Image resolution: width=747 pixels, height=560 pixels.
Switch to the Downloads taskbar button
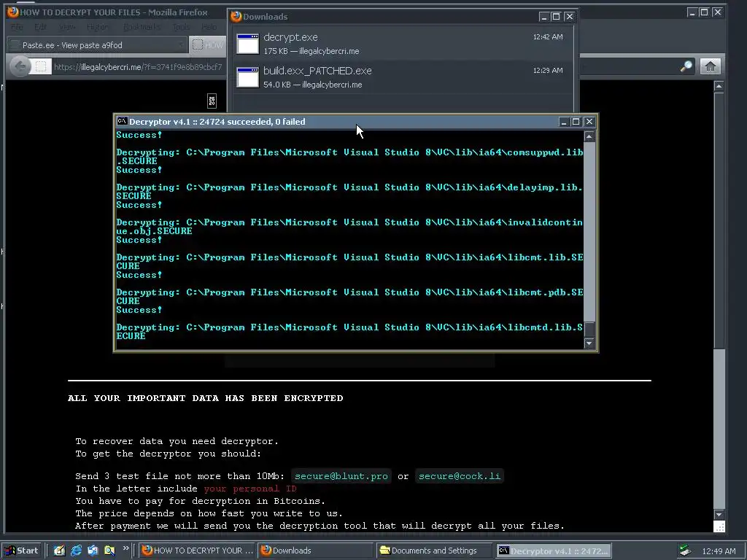point(315,551)
